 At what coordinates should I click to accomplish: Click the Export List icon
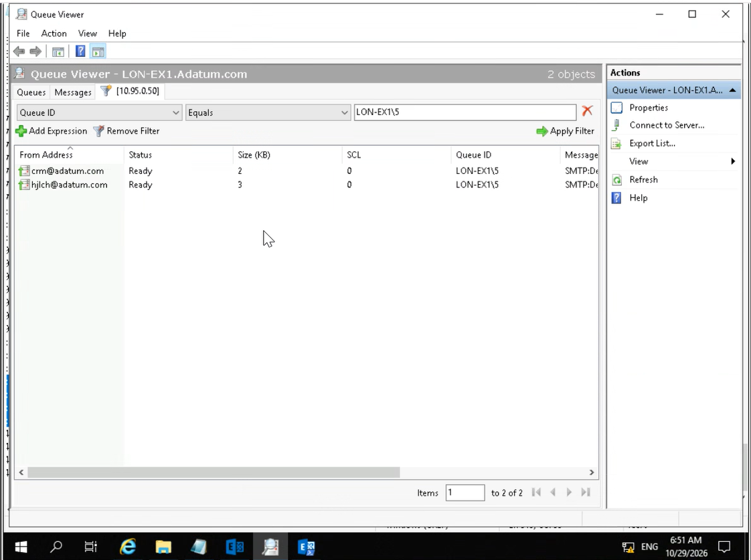click(617, 144)
